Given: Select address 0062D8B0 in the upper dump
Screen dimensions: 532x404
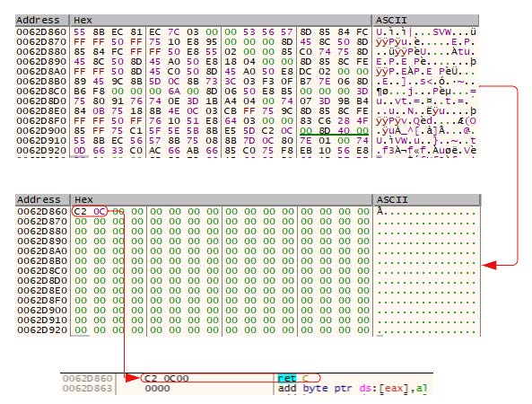Looking at the screenshot, I should click(41, 82).
